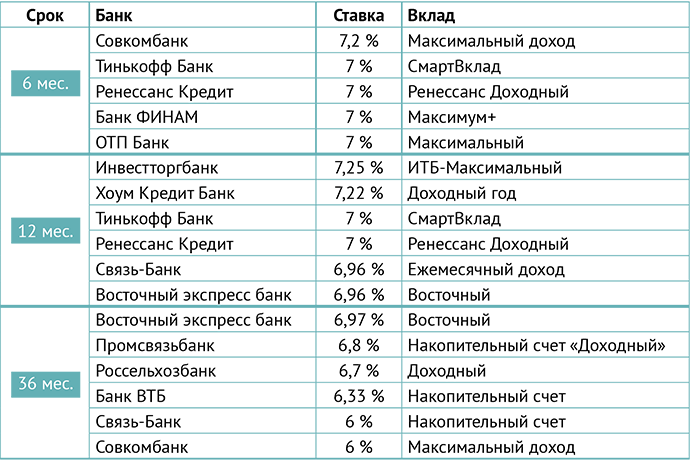Click "Восточный" deposit in the 6,97 % row

coord(449,320)
